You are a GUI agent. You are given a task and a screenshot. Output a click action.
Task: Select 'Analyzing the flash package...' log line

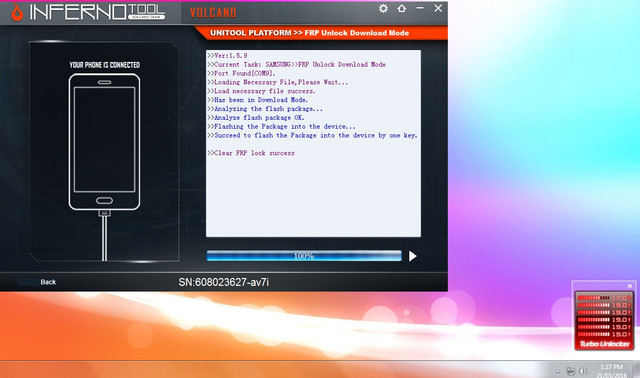[x=265, y=109]
